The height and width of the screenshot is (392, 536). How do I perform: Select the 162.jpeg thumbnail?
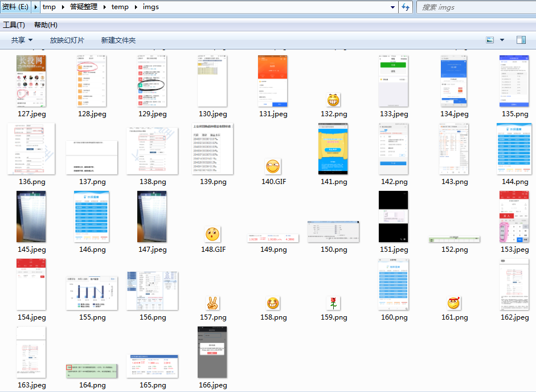tap(514, 284)
